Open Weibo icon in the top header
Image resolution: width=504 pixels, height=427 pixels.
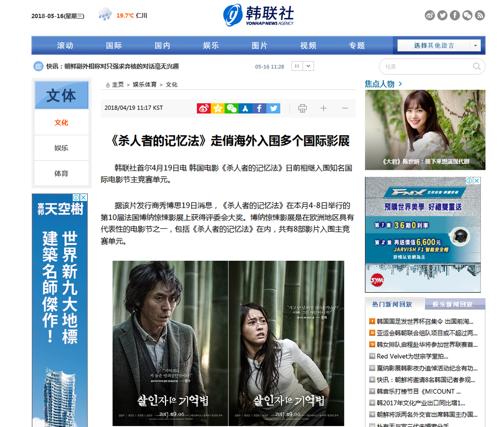(x=430, y=15)
